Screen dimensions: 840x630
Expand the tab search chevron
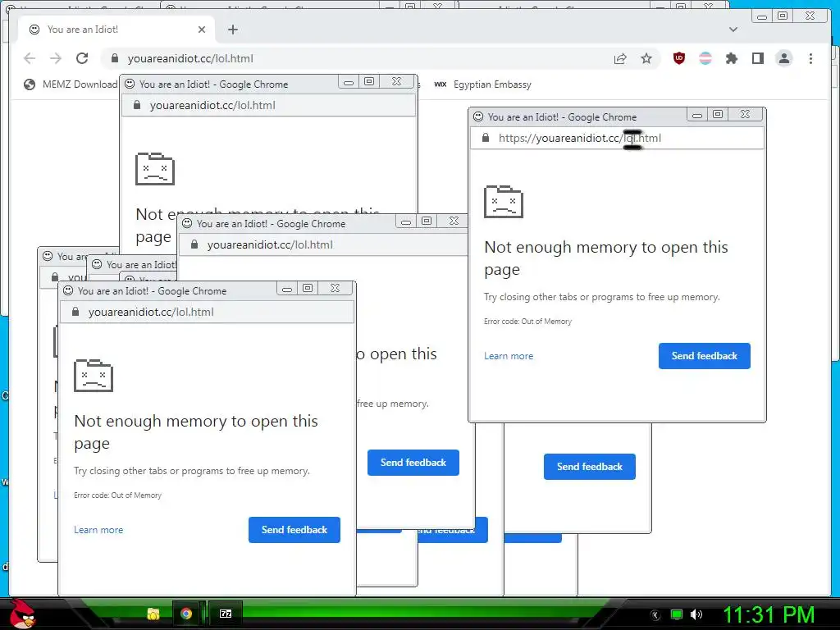point(733,30)
